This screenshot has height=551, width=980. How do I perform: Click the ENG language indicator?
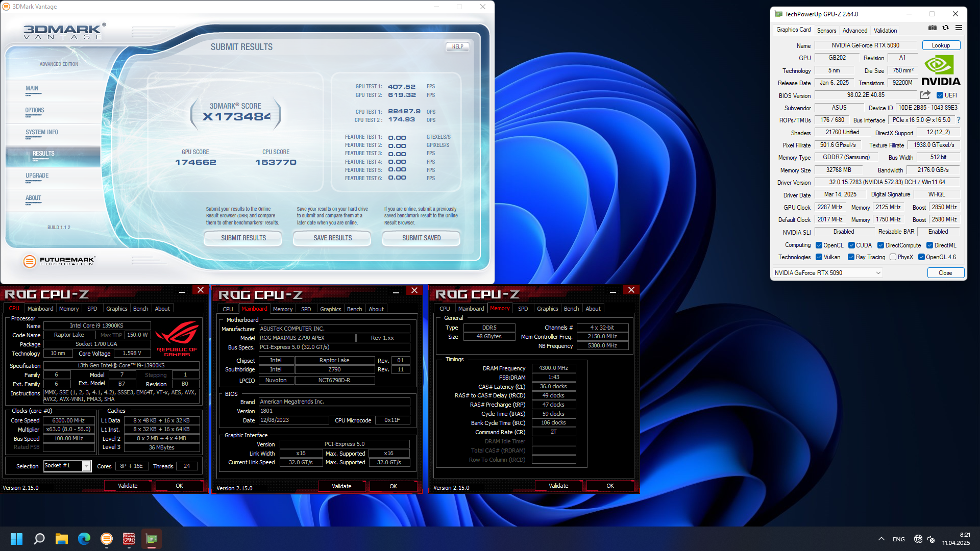pos(899,539)
